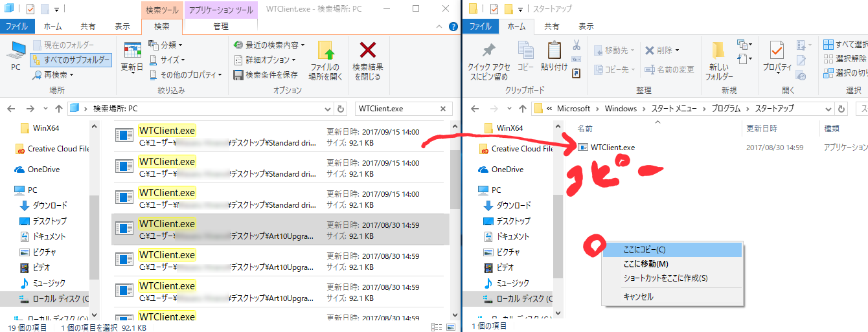Choose キャンセル from context menu
This screenshot has width=868, height=332.
tap(672, 297)
